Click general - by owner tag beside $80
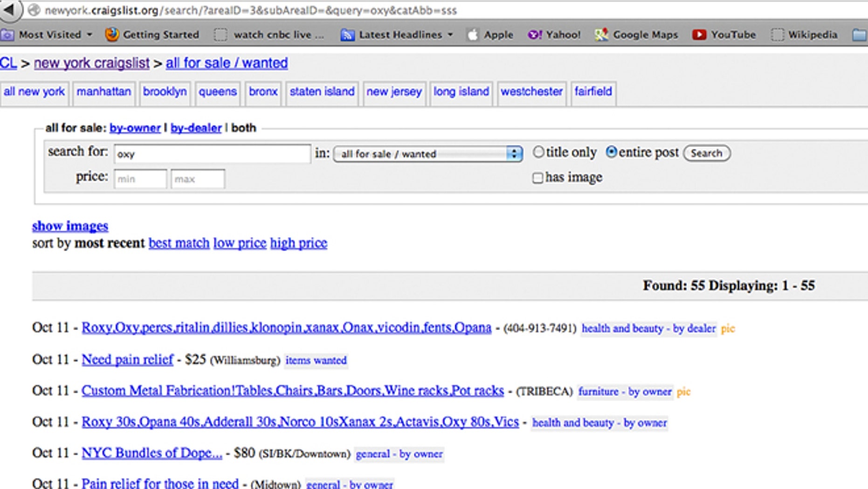Image resolution: width=868 pixels, height=489 pixels. (x=399, y=454)
